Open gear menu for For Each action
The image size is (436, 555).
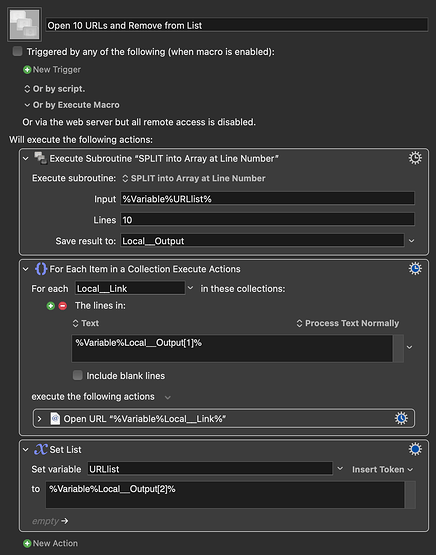415,269
